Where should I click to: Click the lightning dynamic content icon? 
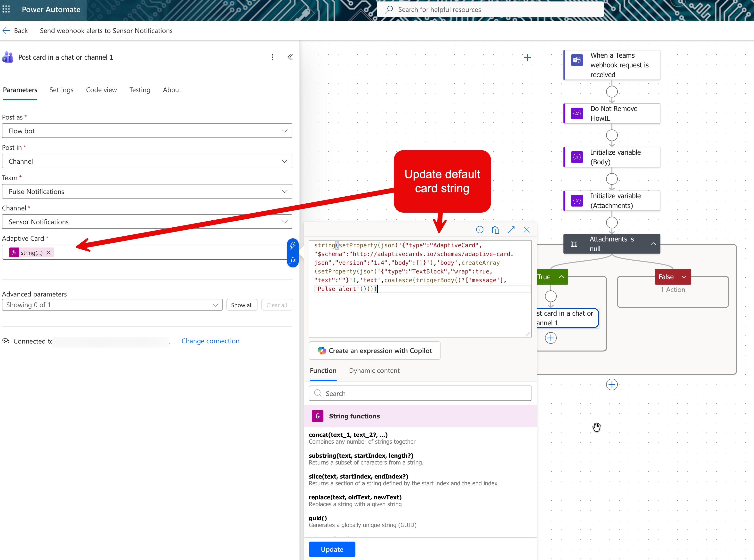point(293,245)
